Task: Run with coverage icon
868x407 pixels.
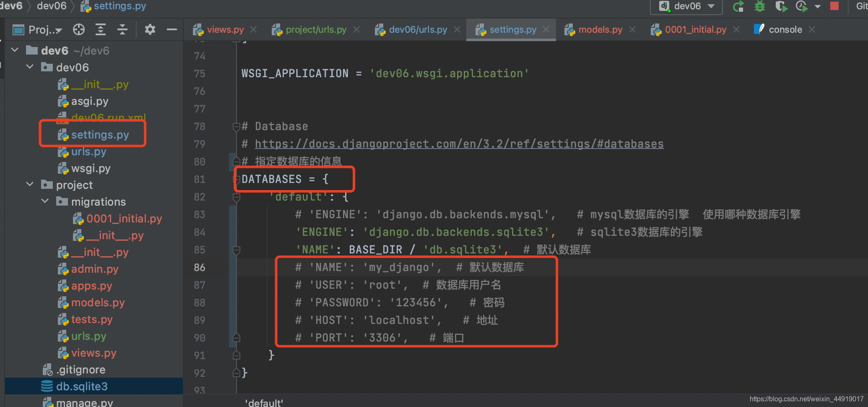Action: pos(781,6)
